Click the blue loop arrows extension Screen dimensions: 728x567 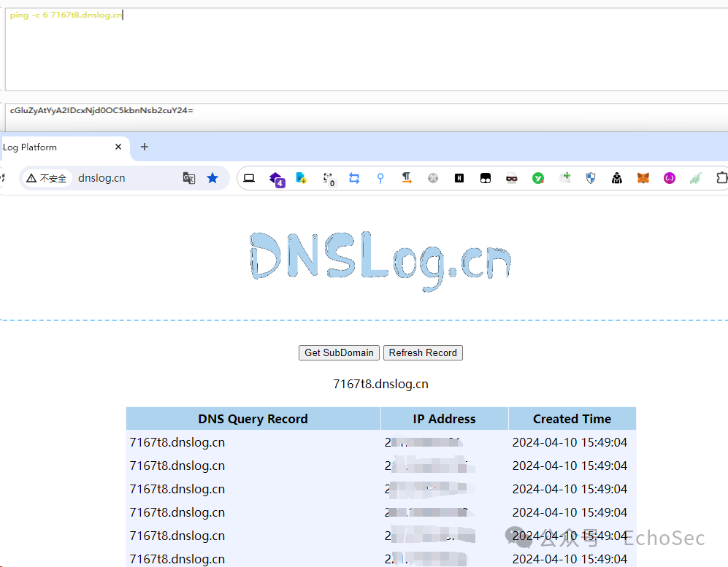click(354, 178)
